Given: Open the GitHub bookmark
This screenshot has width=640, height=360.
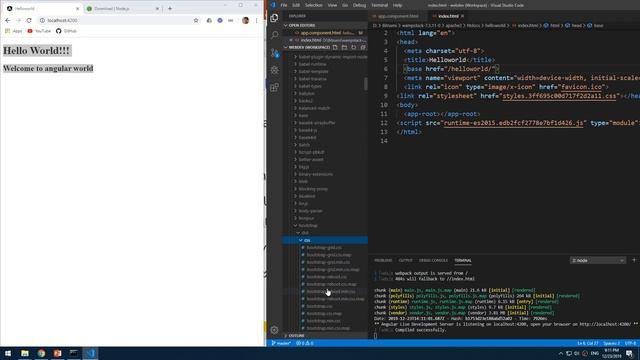Looking at the screenshot, I should pyautogui.click(x=66, y=31).
